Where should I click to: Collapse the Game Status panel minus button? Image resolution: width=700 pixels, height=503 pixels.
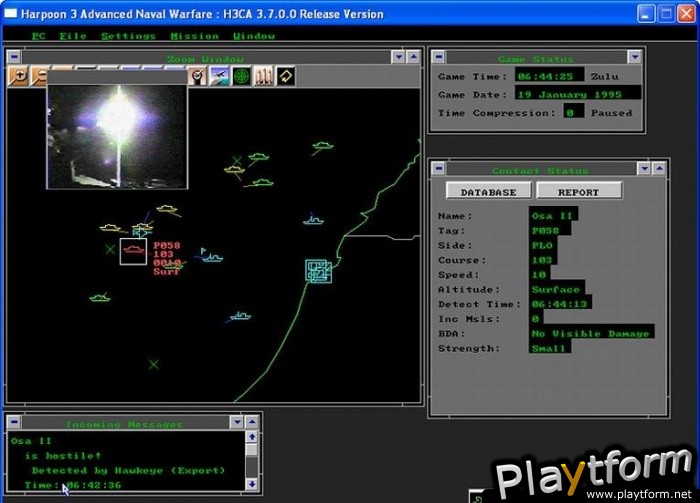(x=439, y=57)
